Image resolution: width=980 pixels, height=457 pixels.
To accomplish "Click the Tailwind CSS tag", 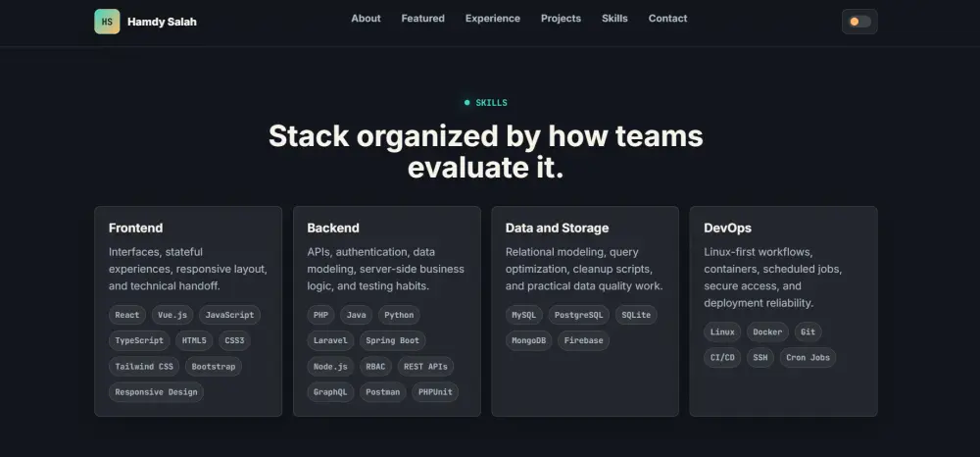I will [x=144, y=366].
